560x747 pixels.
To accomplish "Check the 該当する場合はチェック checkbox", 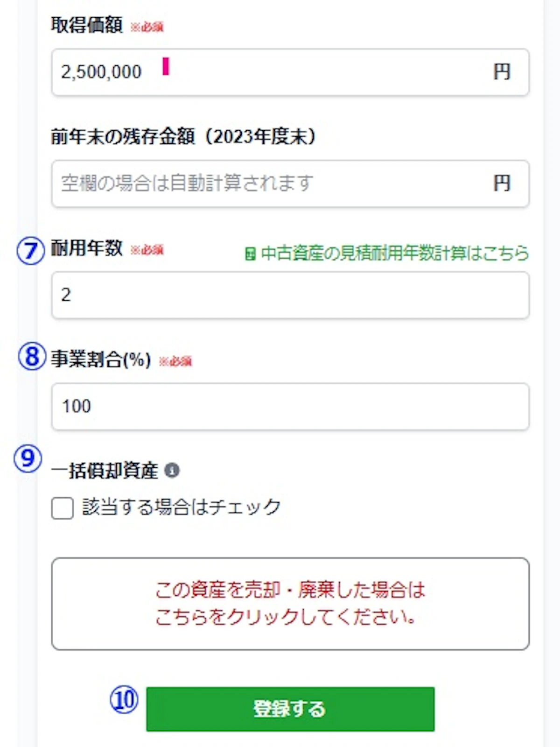I will point(63,508).
